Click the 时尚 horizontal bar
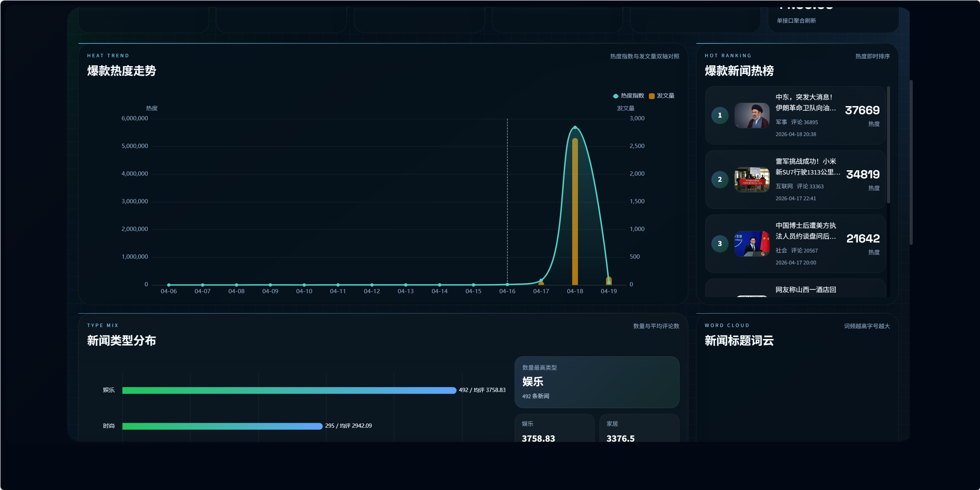Screen dimensions: 980x490 click(x=222, y=426)
